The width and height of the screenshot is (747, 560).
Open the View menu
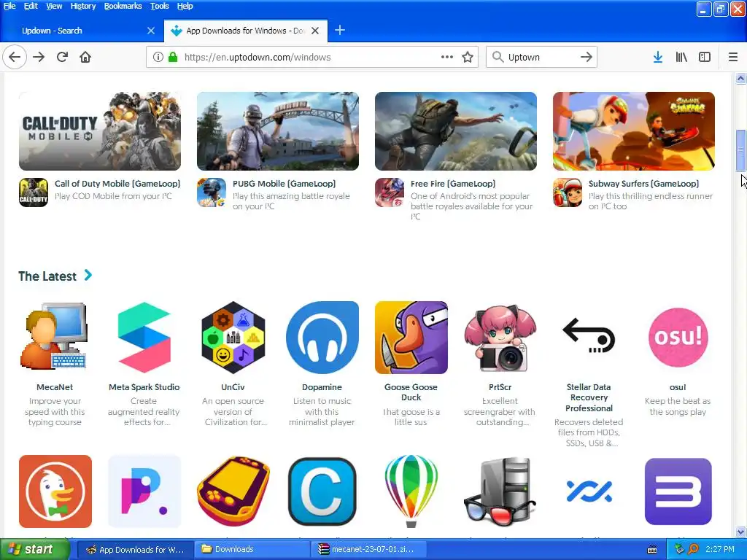click(x=54, y=6)
